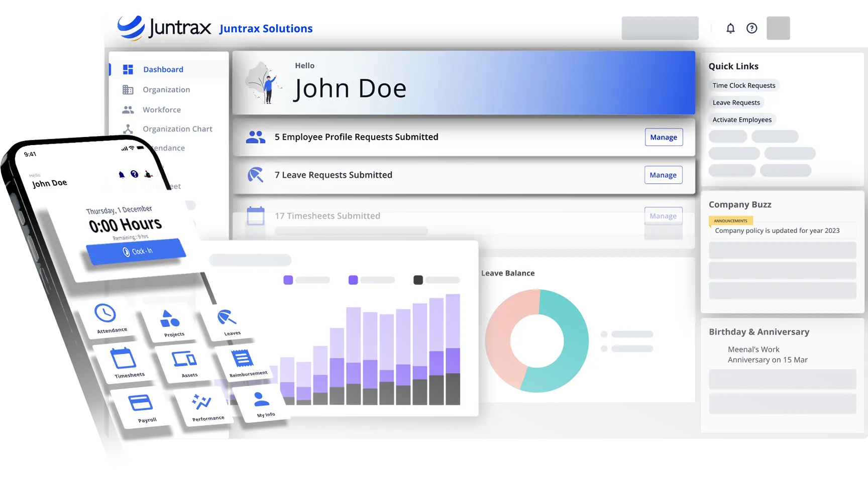
Task: Click the '5 Employee Profile Requests Submitted' text
Action: pyautogui.click(x=357, y=137)
